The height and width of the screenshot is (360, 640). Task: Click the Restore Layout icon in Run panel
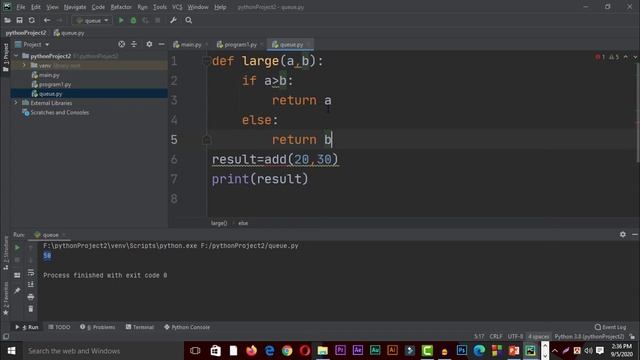point(17,276)
